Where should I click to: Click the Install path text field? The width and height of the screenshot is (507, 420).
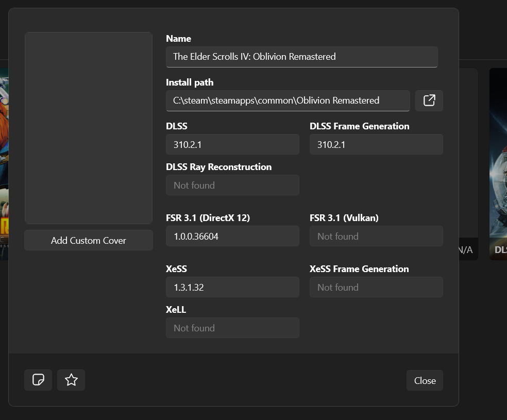[288, 100]
